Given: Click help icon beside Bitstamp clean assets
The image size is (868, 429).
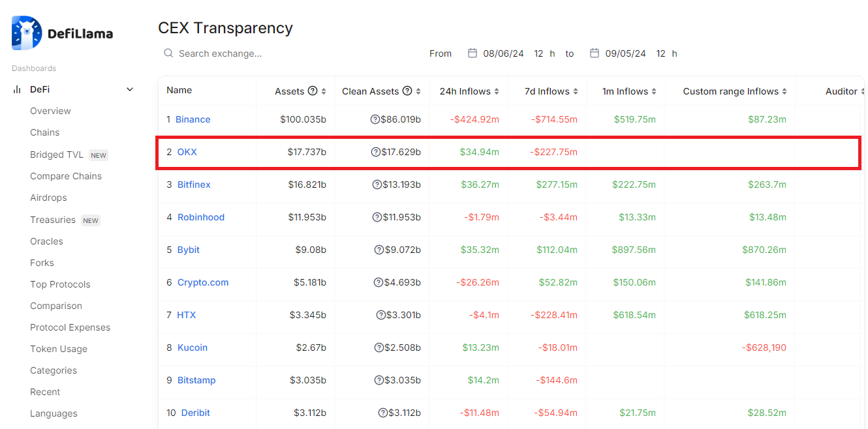Looking at the screenshot, I should [379, 380].
